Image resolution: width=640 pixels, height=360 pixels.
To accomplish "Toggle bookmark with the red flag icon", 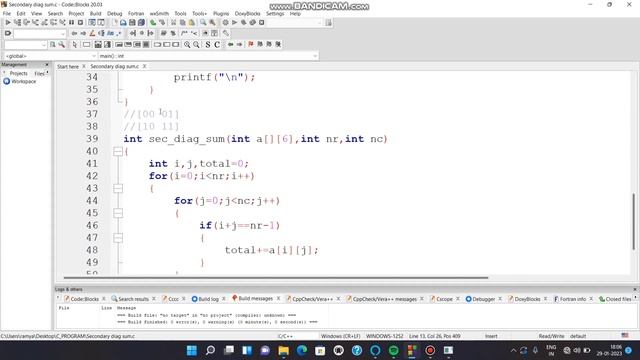I will coord(251,44).
